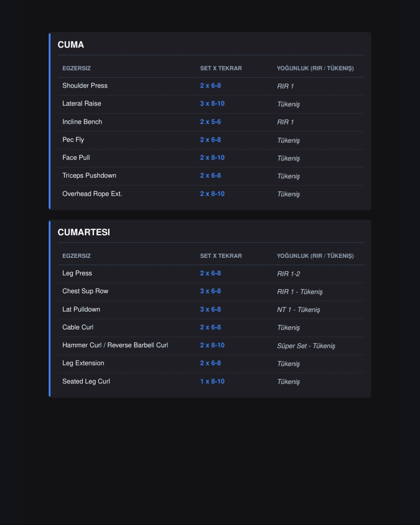Viewport: 420px width, 525px height.
Task: Click the Tükeniş intensity for Seated Leg Curl
Action: coord(289,381)
